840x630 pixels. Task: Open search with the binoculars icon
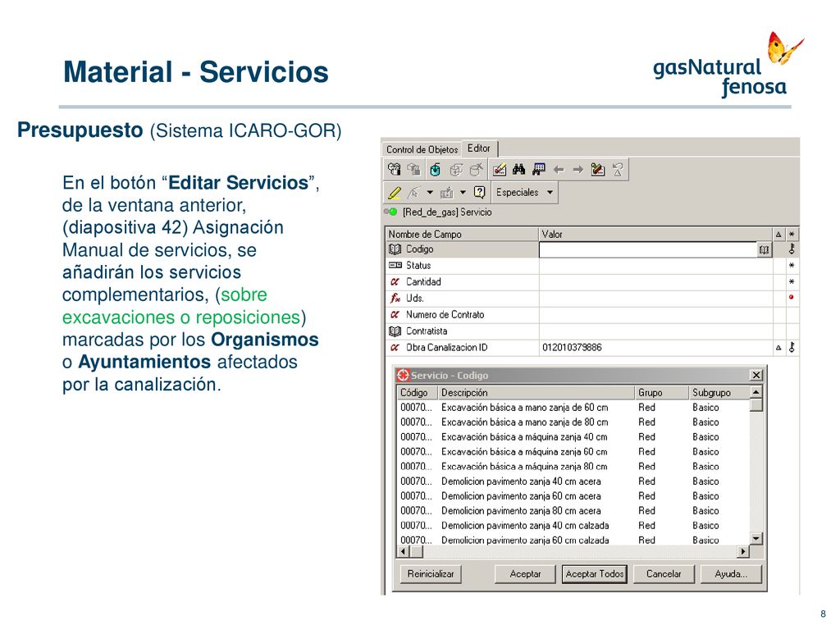(x=518, y=170)
